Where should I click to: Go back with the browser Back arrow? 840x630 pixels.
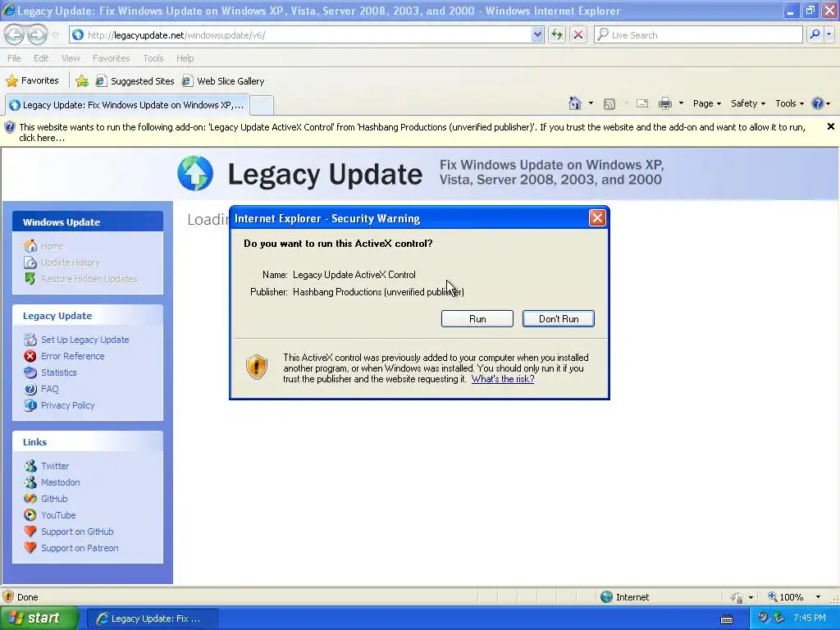(15, 34)
